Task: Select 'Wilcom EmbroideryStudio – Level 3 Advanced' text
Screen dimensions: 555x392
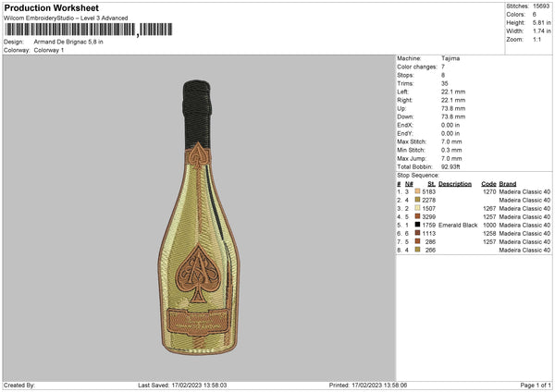Action: 66,18
